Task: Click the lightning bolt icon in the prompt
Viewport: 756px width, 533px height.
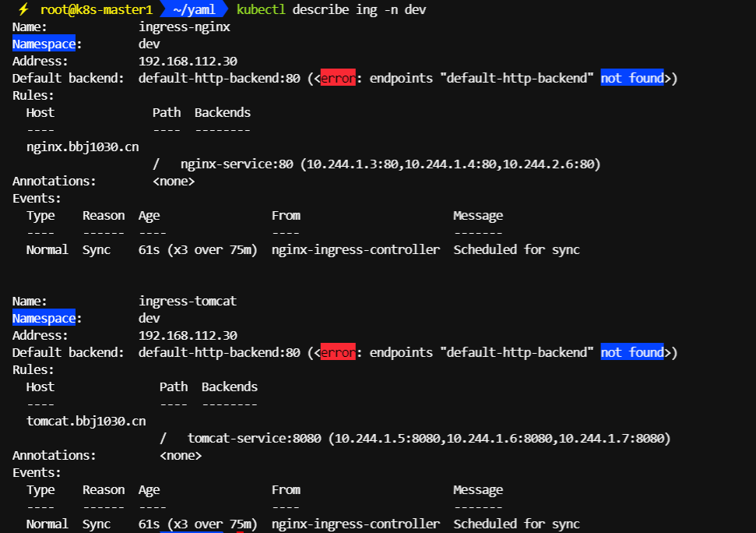Action: 23,9
